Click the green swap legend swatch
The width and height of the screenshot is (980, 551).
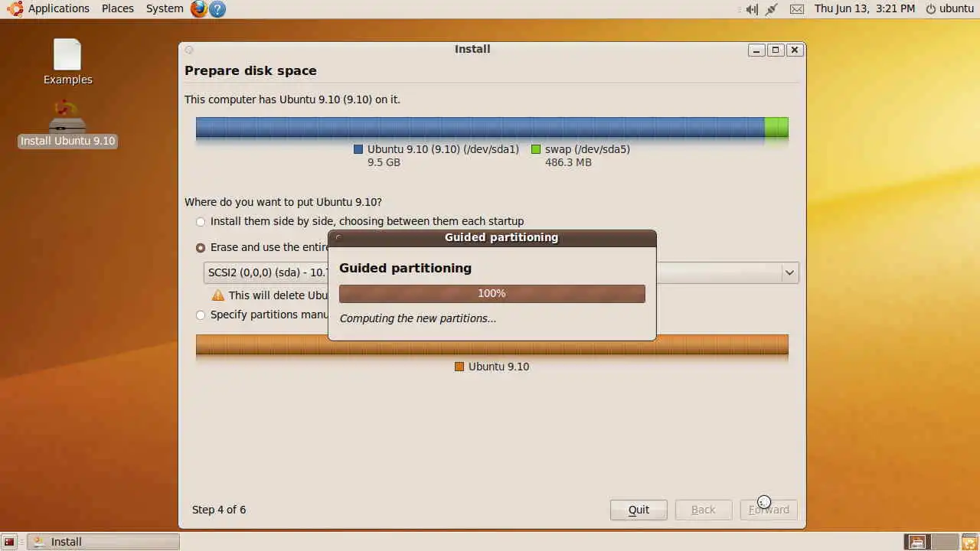[x=536, y=150]
